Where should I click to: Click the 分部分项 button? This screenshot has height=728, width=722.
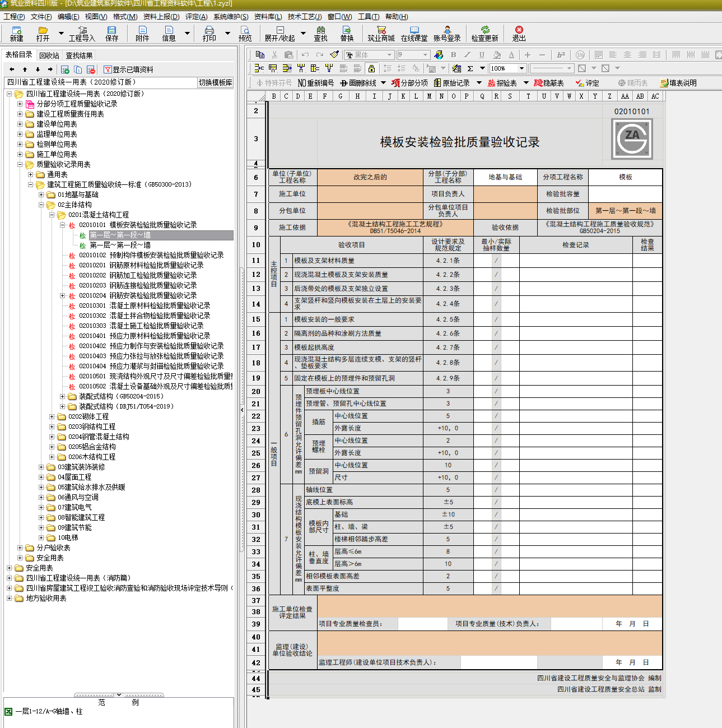(409, 83)
